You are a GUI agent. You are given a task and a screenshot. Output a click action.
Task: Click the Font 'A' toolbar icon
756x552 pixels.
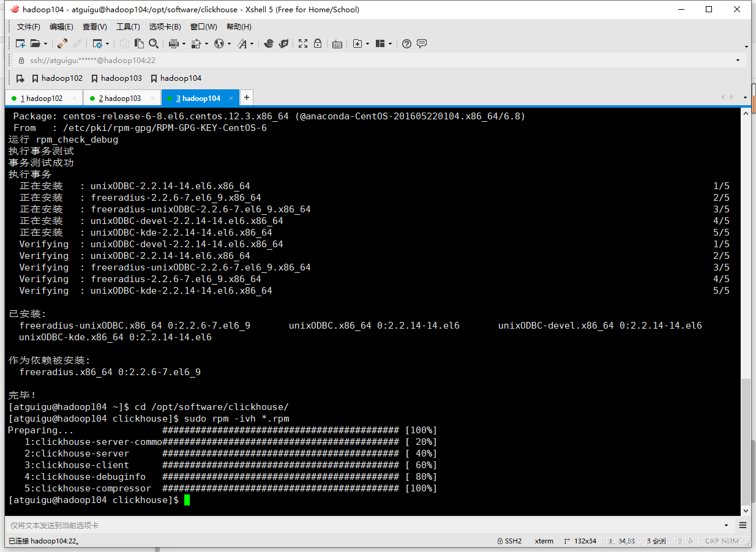[x=242, y=43]
